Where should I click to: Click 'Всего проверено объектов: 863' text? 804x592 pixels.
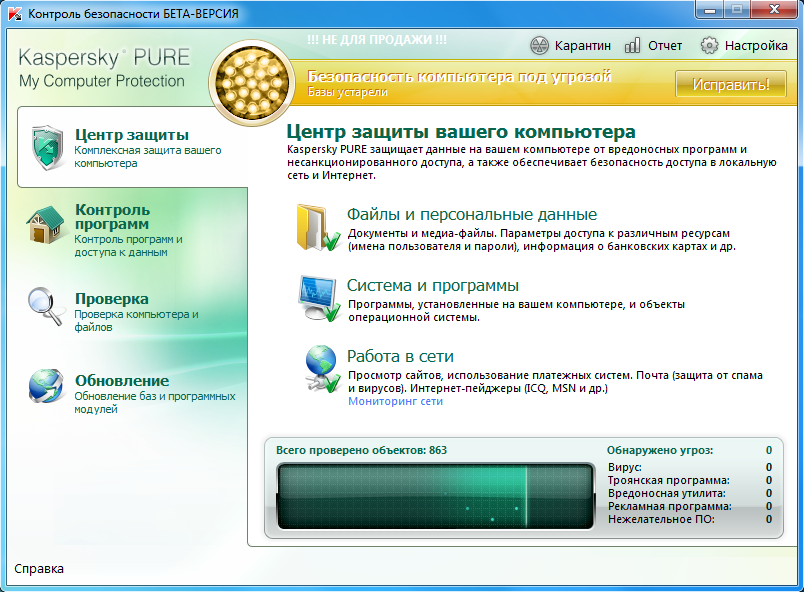(x=361, y=451)
